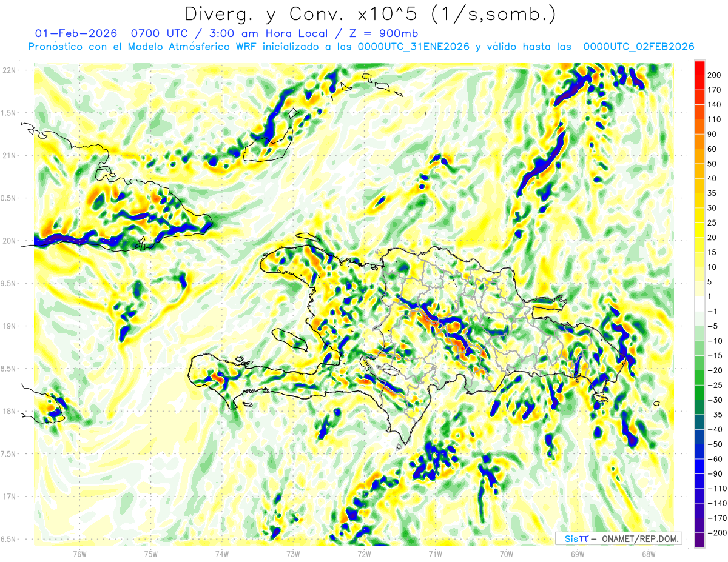Click the '70W' longitude label

point(506,554)
